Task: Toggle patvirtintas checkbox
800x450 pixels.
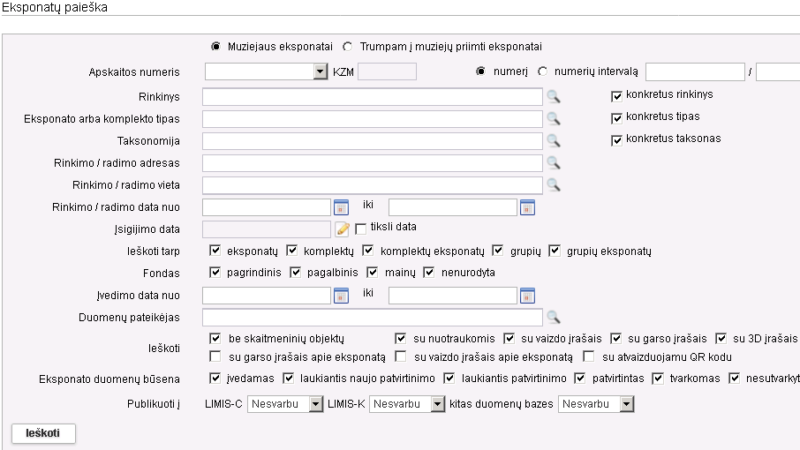Action: pyautogui.click(x=580, y=378)
